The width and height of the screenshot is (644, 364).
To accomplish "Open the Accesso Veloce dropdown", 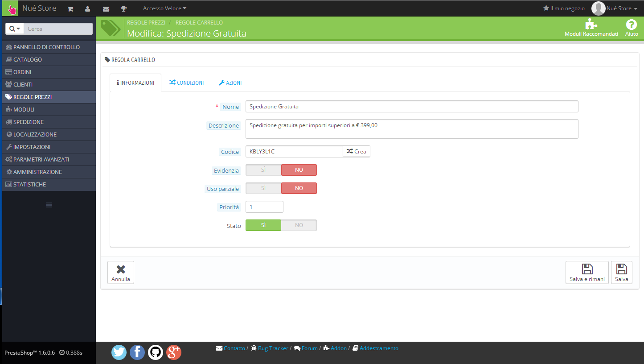I will [x=164, y=8].
